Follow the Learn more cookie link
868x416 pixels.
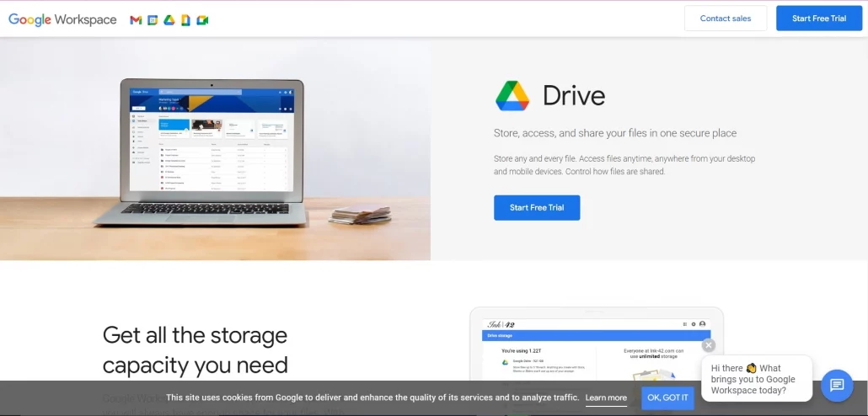tap(606, 397)
